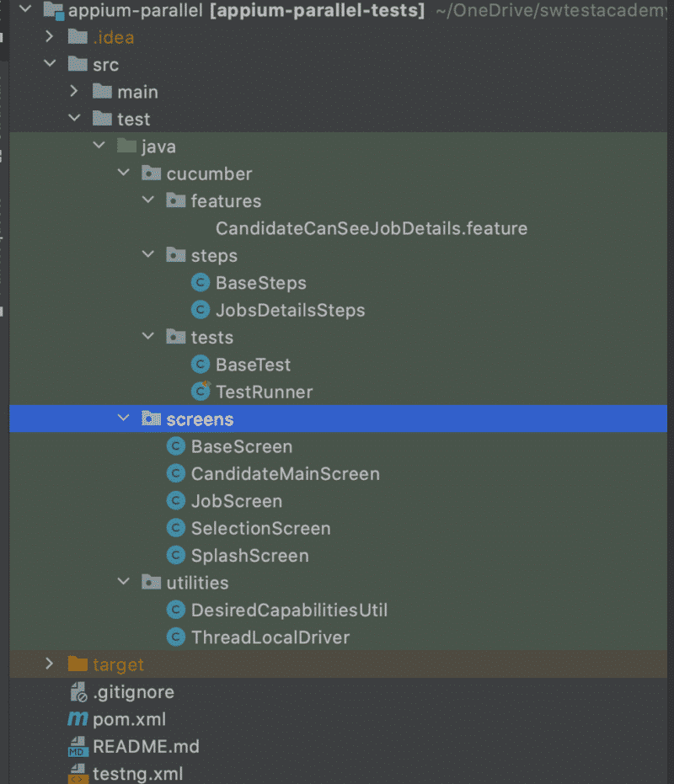
Task: Select CandidateCanSeeJobDetails.feature file
Action: tap(372, 228)
